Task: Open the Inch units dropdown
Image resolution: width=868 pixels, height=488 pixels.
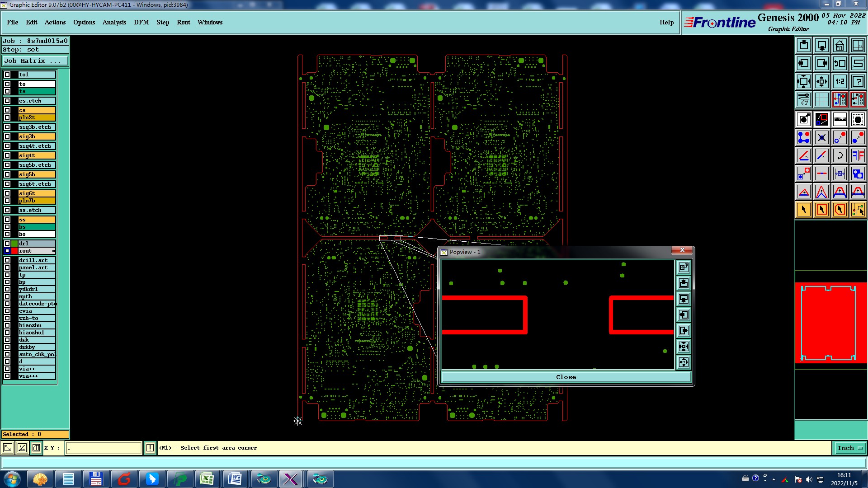Action: click(850, 448)
